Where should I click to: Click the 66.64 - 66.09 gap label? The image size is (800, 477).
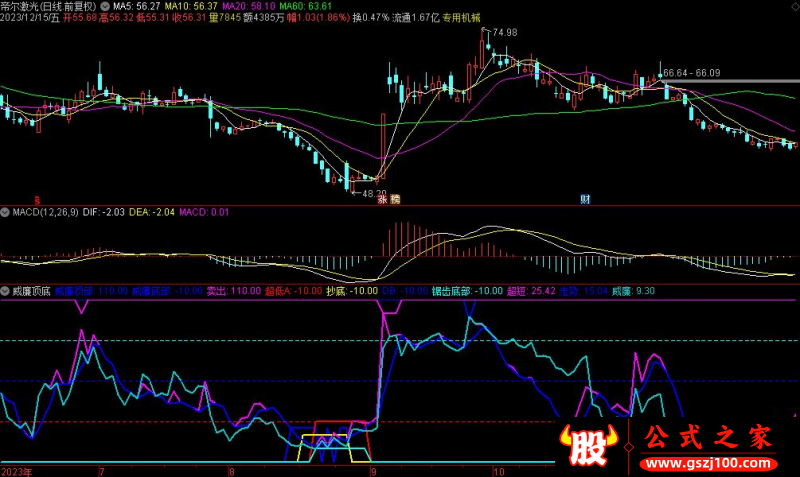point(692,73)
